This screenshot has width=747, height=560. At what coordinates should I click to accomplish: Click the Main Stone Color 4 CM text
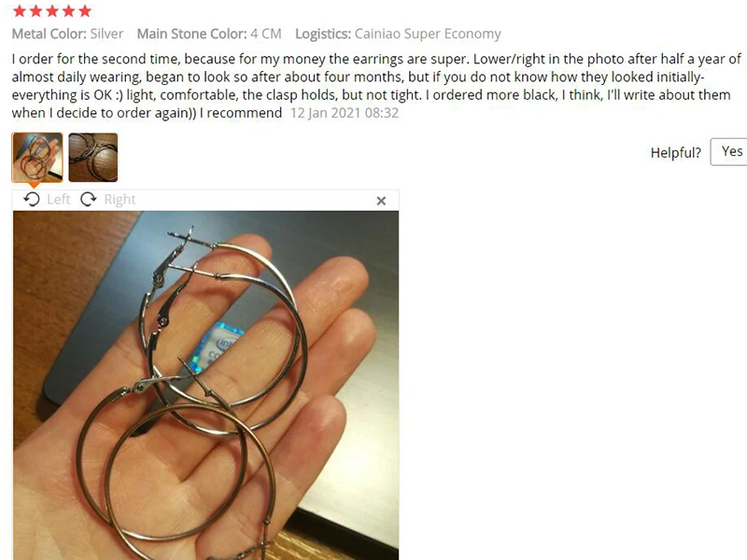(x=209, y=34)
